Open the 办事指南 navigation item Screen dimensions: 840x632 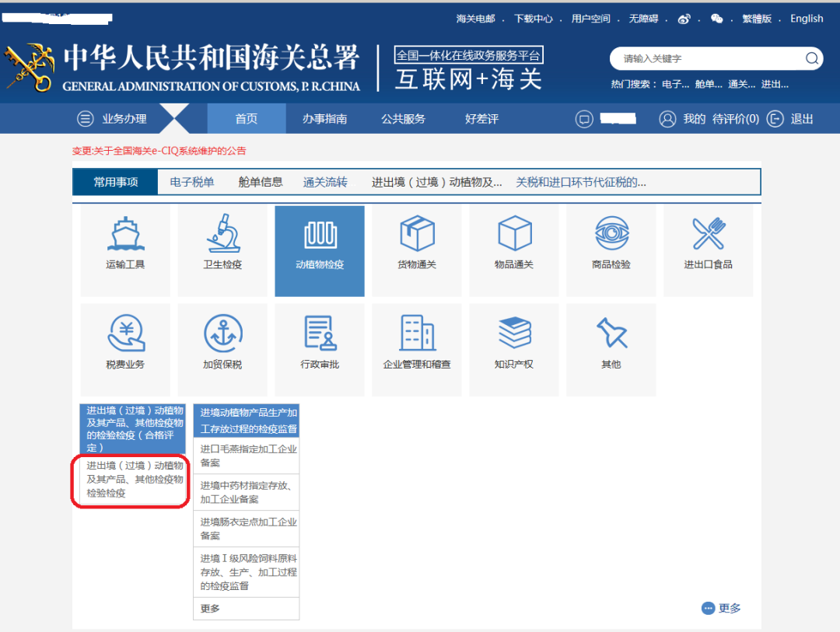[324, 119]
